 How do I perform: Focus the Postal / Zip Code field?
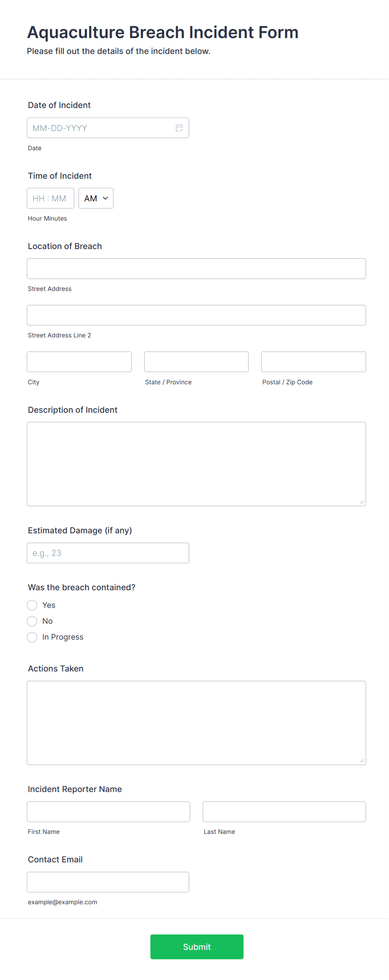[x=313, y=361]
